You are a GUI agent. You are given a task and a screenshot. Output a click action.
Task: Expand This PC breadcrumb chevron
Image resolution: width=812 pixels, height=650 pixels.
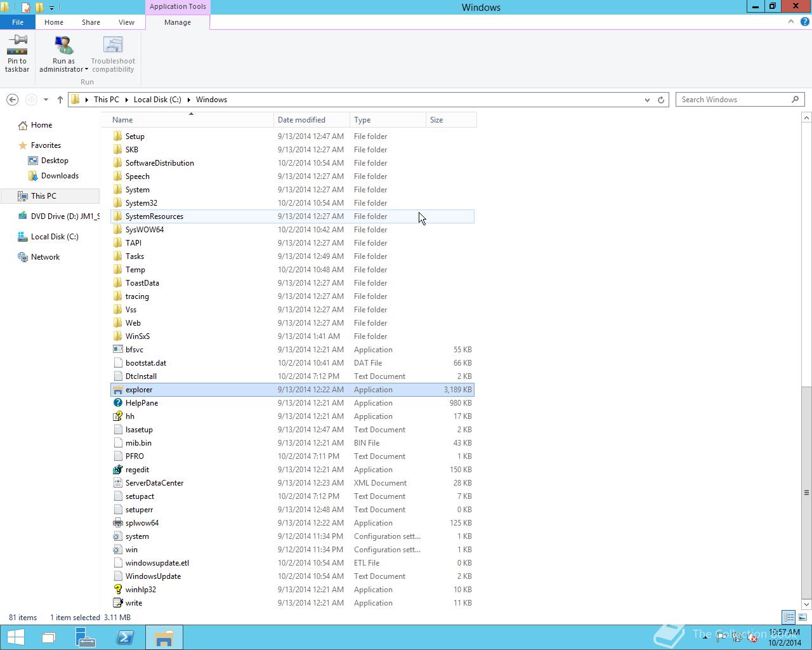pos(126,100)
